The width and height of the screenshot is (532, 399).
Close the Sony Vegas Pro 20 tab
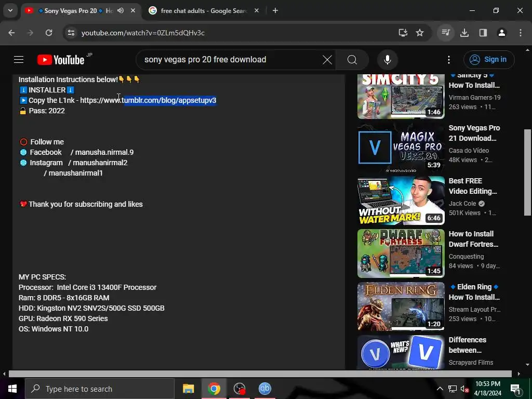pyautogui.click(x=133, y=11)
